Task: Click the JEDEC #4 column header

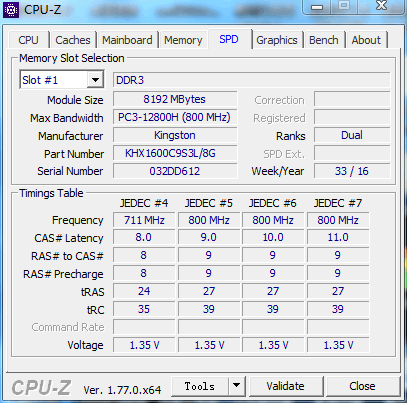Action: (x=144, y=203)
